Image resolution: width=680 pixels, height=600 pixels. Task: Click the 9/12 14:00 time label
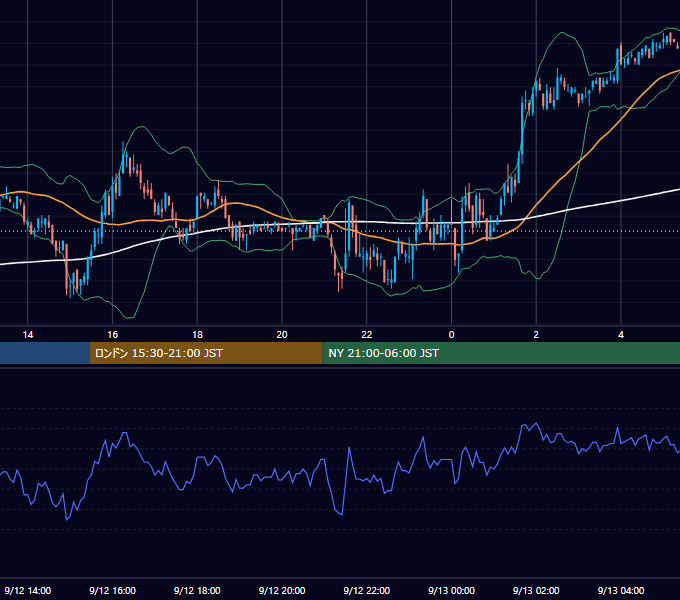click(28, 590)
